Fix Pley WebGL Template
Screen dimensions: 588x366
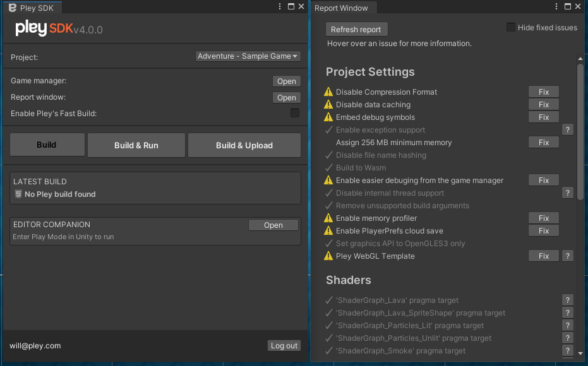click(544, 256)
